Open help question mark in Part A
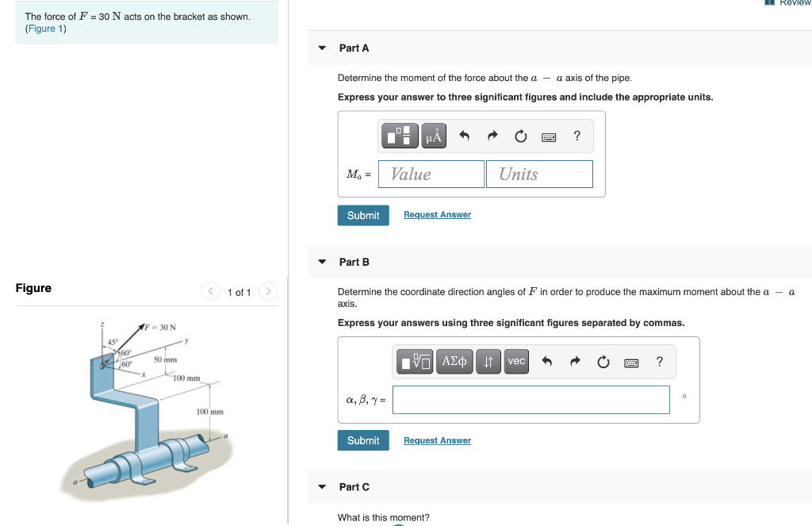Screen dimensions: 812x526 pyautogui.click(x=577, y=136)
